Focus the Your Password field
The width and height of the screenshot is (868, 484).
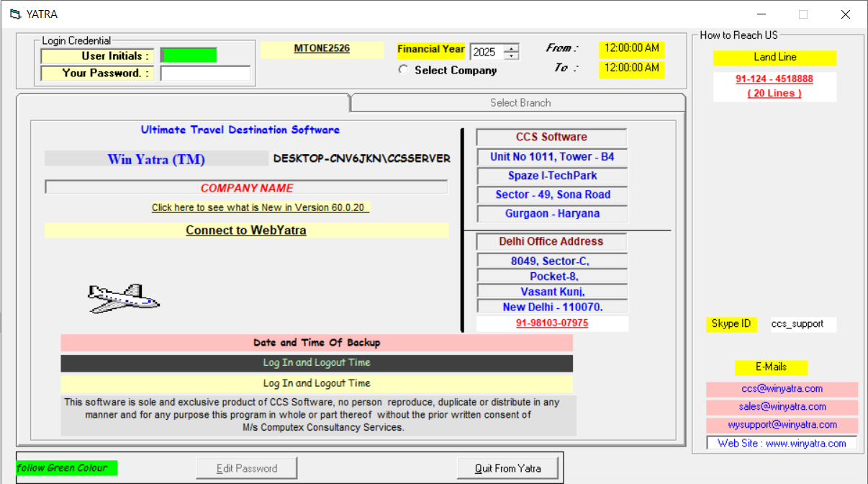pyautogui.click(x=205, y=73)
